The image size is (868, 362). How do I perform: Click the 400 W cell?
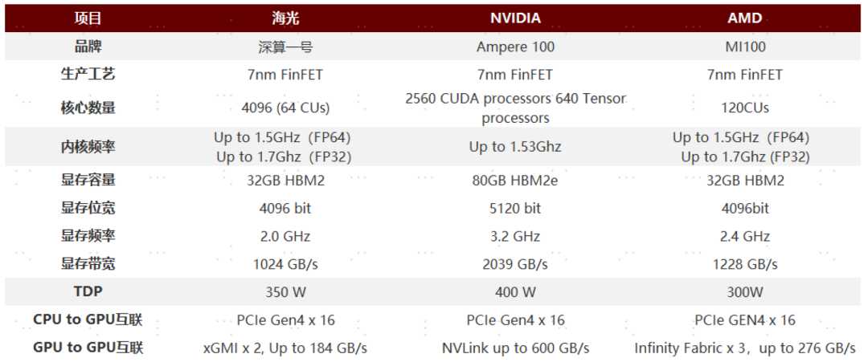click(515, 292)
